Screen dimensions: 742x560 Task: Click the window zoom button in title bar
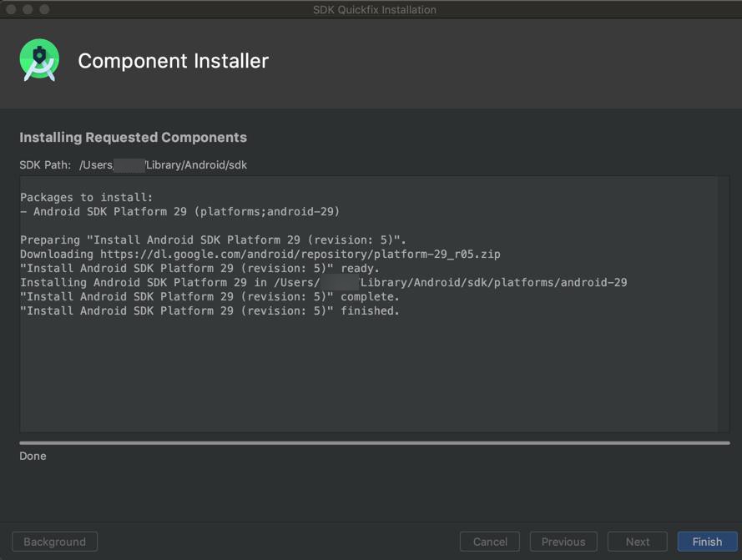pyautogui.click(x=44, y=9)
